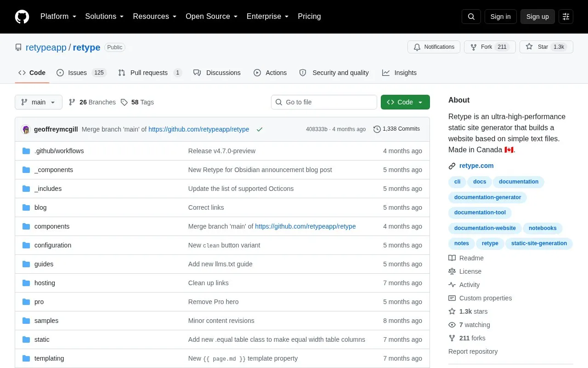Click the blog folder icon

[26, 207]
